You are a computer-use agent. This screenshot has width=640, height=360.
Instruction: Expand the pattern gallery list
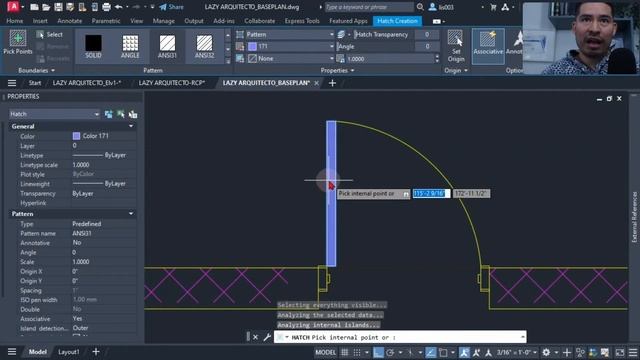click(x=228, y=61)
